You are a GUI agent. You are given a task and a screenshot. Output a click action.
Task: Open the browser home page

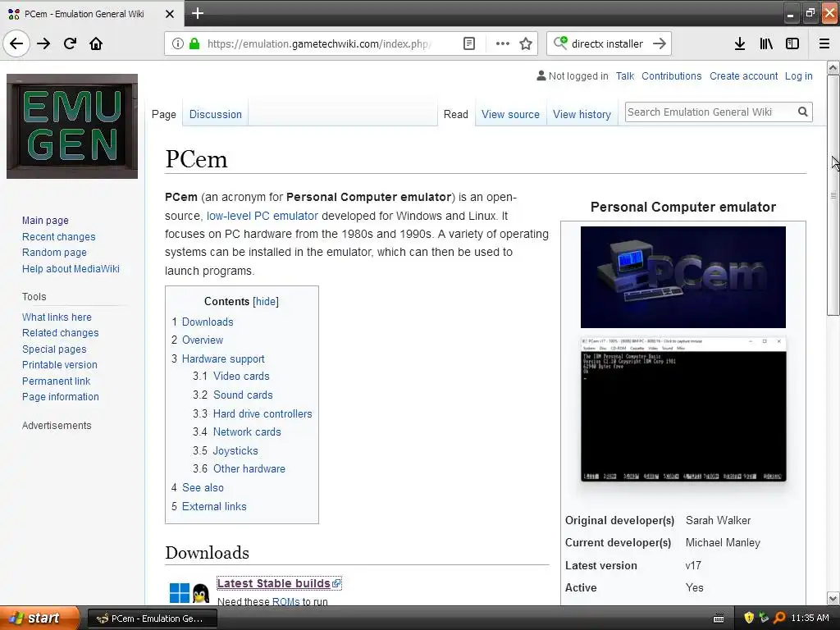pyautogui.click(x=96, y=43)
